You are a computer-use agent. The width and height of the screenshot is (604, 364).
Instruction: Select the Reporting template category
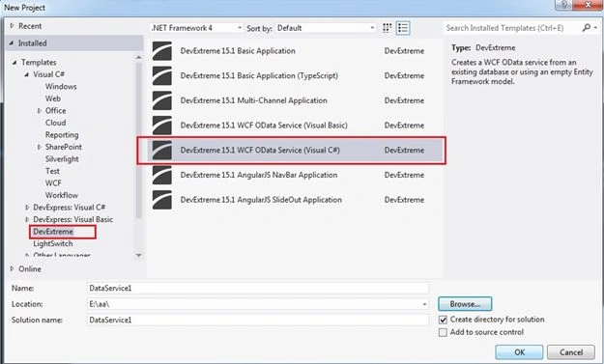pos(62,135)
